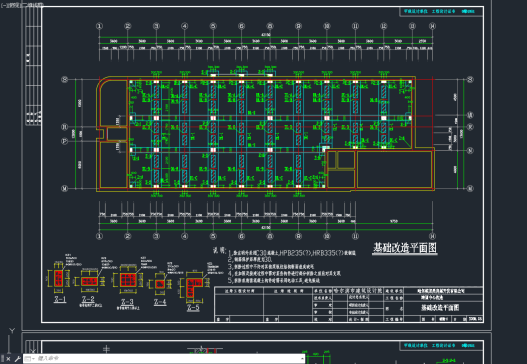The height and width of the screenshot is (364, 527).
Task: Select note line containing C30 and HPB235
Action: 292,253
